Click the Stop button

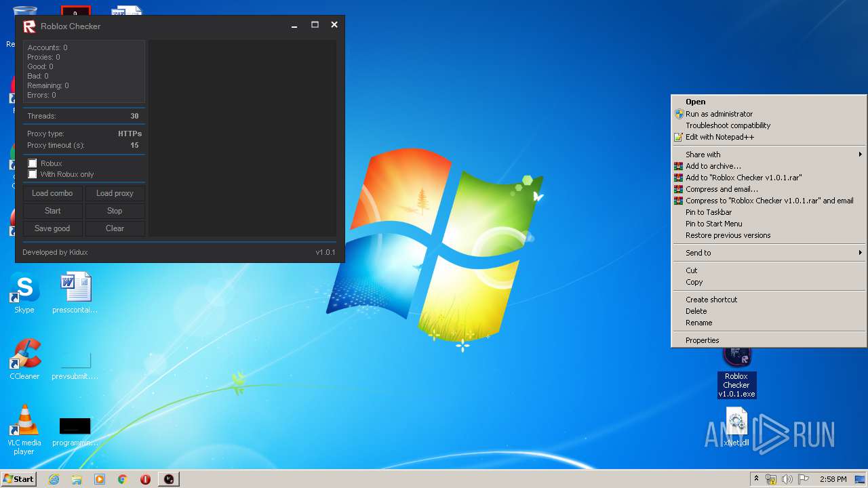(x=115, y=211)
